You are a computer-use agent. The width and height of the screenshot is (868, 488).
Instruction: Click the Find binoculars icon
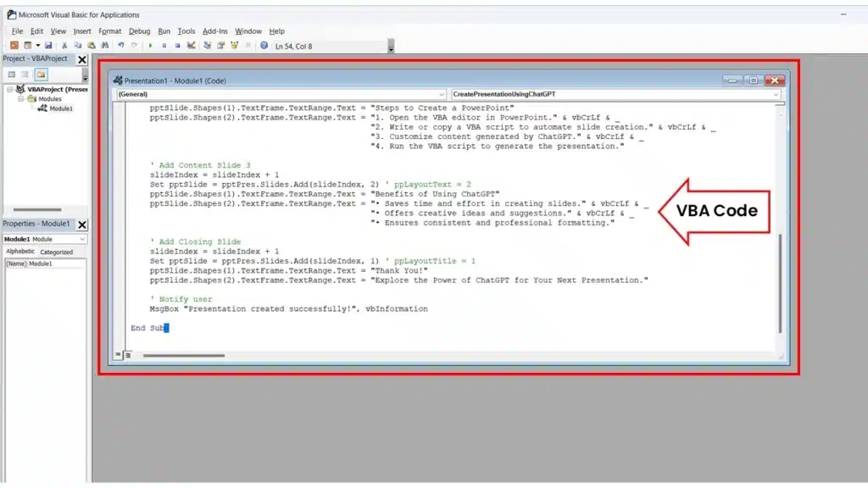[x=104, y=45]
